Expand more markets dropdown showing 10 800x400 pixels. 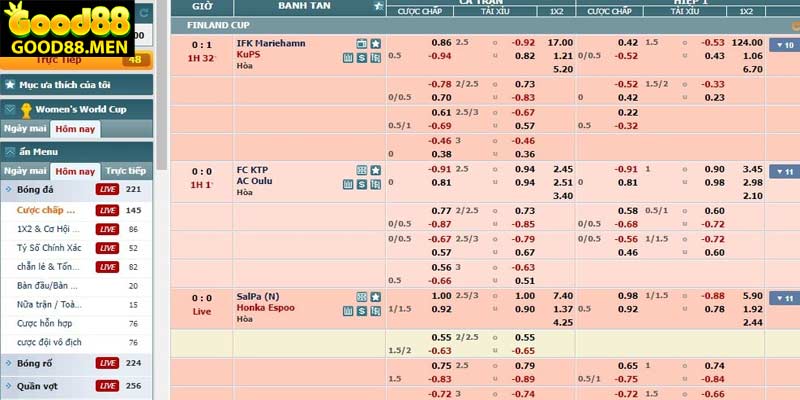pos(784,45)
